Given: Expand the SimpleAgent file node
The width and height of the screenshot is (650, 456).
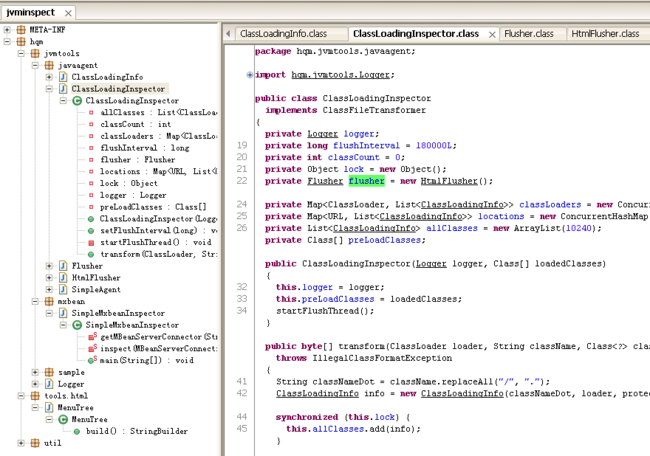Looking at the screenshot, I should [49, 289].
